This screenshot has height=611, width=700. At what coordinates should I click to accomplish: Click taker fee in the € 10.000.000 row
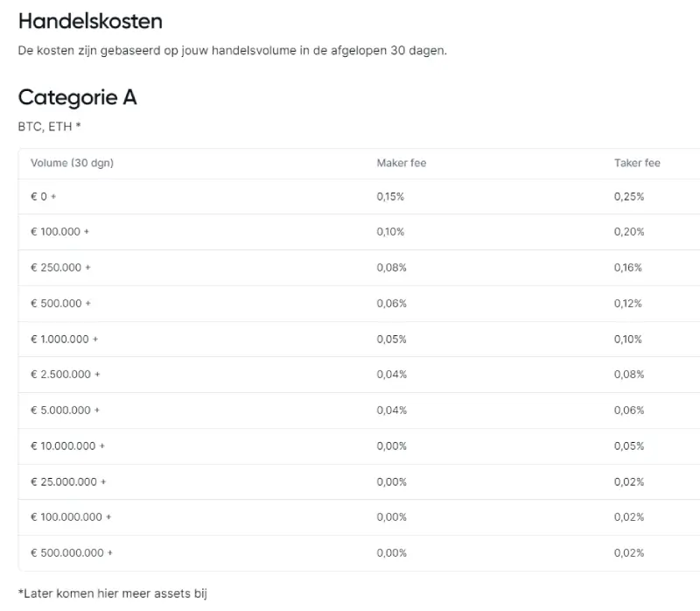(x=628, y=446)
